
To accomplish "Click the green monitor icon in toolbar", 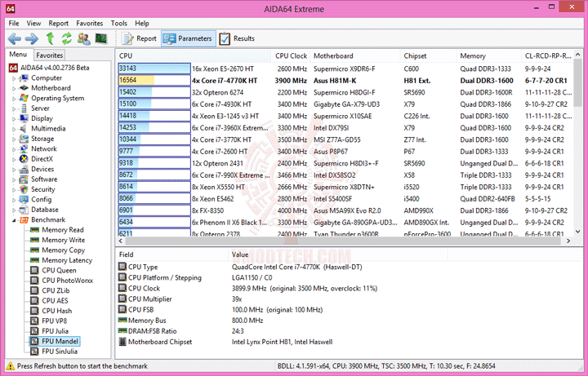I will (x=101, y=38).
